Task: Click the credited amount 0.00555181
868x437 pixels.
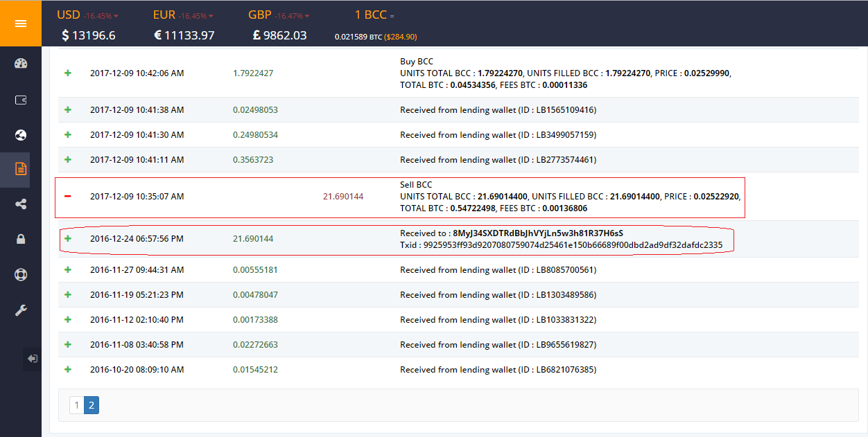Action: tap(255, 270)
